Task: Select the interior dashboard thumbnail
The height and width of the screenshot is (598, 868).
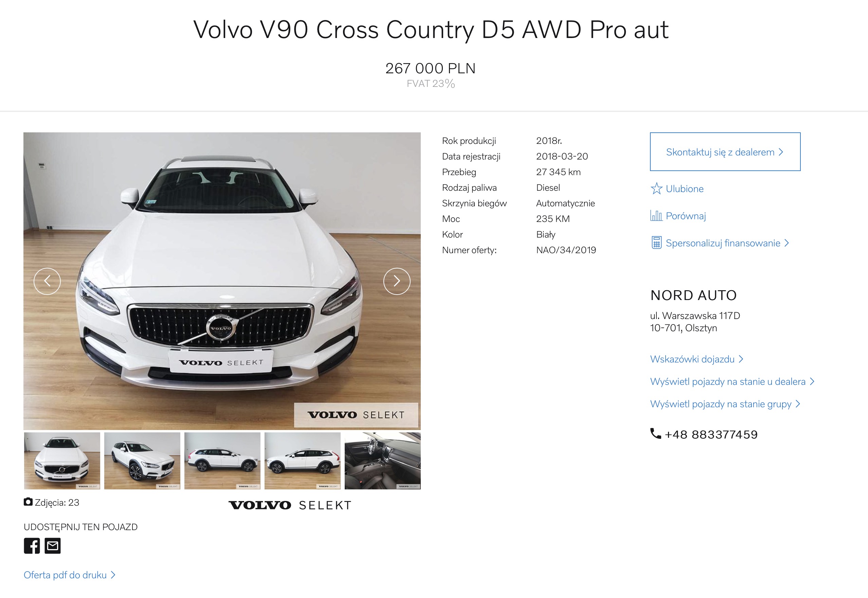Action: (382, 461)
